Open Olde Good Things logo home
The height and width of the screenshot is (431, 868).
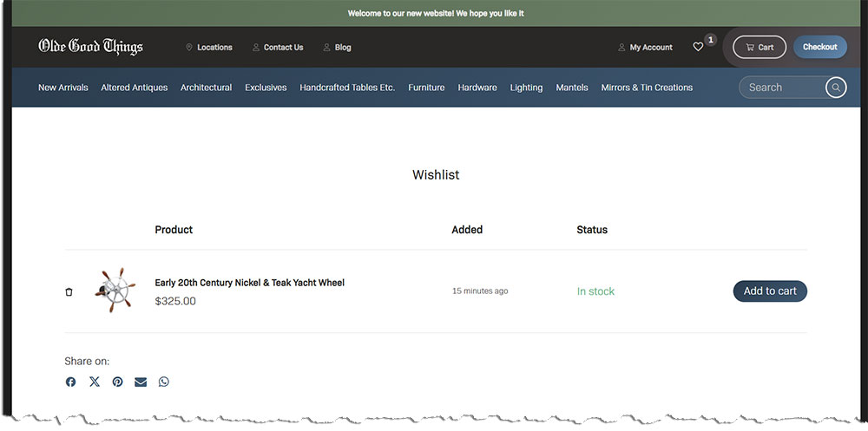click(x=91, y=47)
